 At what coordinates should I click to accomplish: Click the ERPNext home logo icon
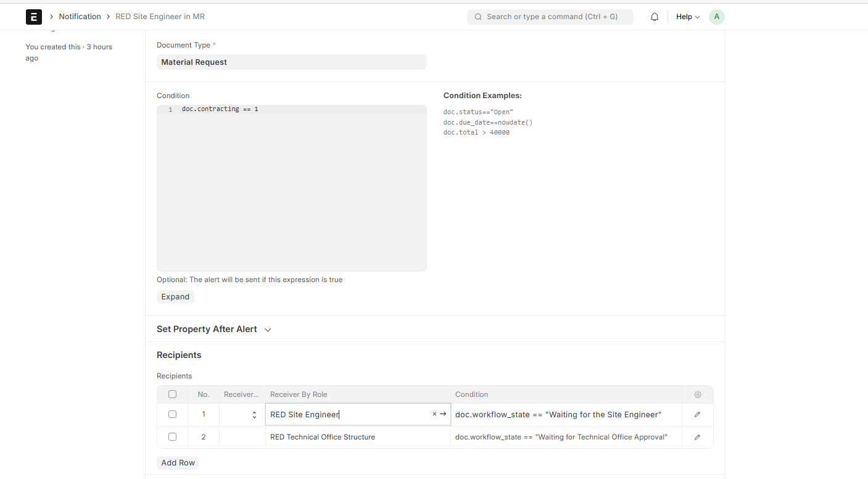34,17
